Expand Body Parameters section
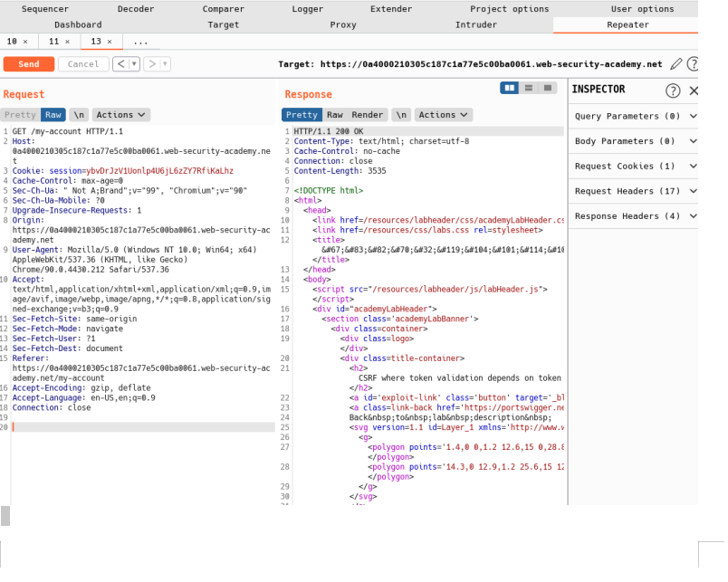This screenshot has height=582, width=728. 633,141
